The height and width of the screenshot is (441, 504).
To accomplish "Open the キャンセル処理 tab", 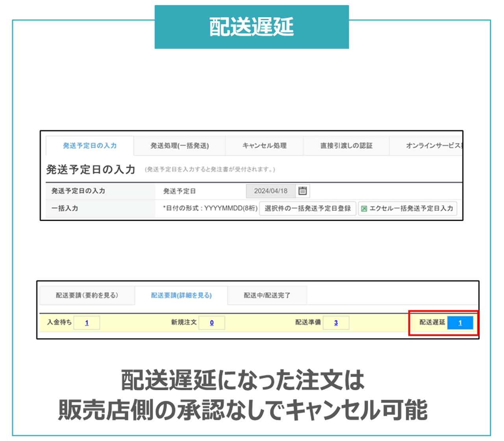I will (265, 145).
